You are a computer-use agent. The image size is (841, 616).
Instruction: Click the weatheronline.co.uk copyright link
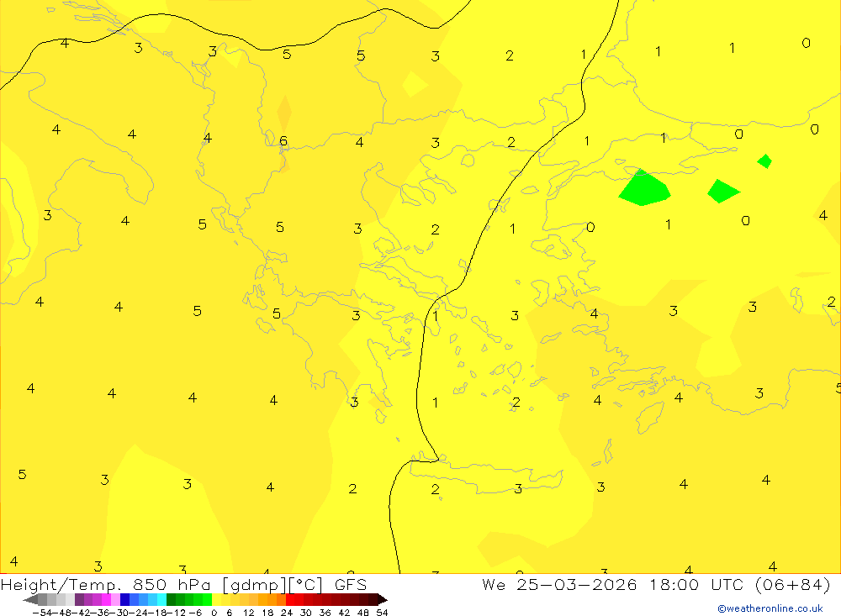pyautogui.click(x=770, y=608)
